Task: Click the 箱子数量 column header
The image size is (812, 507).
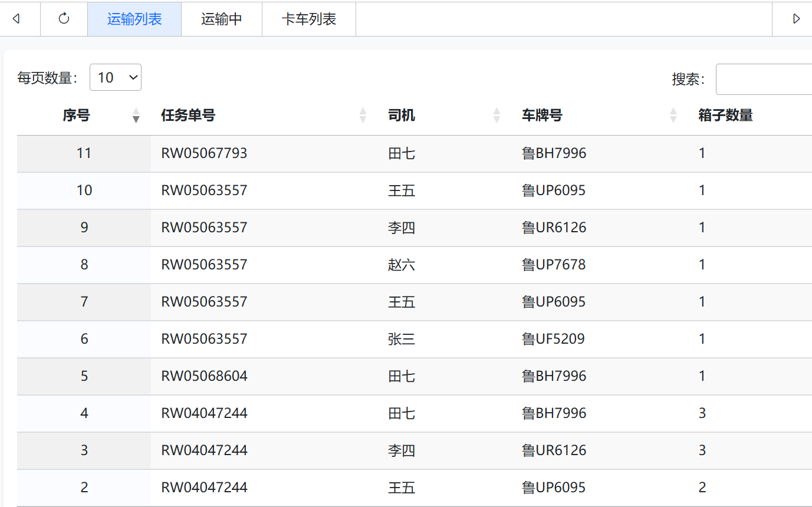Action: tap(725, 116)
